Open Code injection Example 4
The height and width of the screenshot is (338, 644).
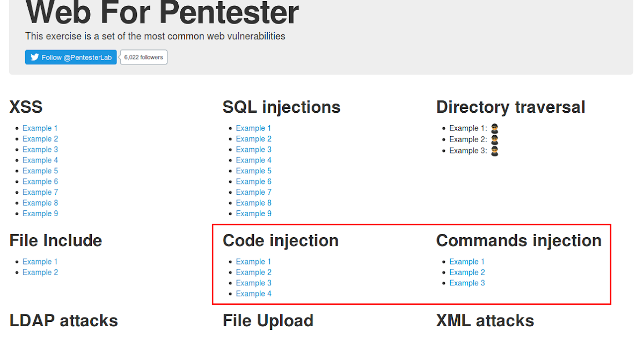point(253,293)
